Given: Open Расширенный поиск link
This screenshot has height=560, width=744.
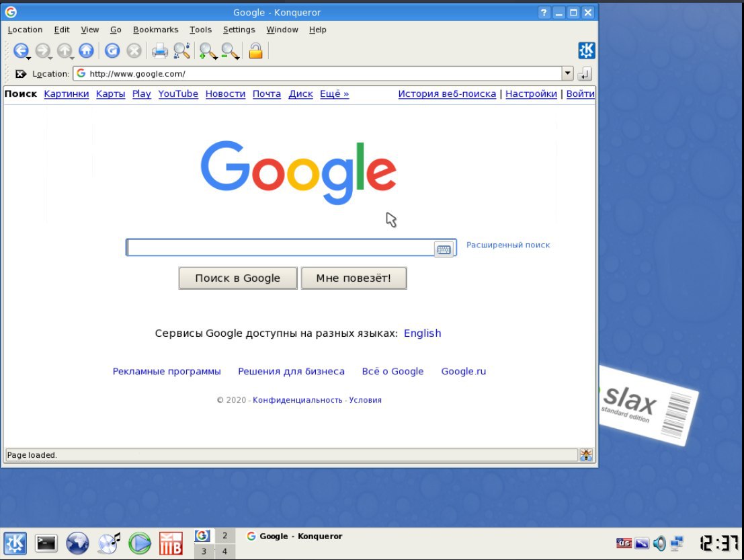Looking at the screenshot, I should (508, 245).
